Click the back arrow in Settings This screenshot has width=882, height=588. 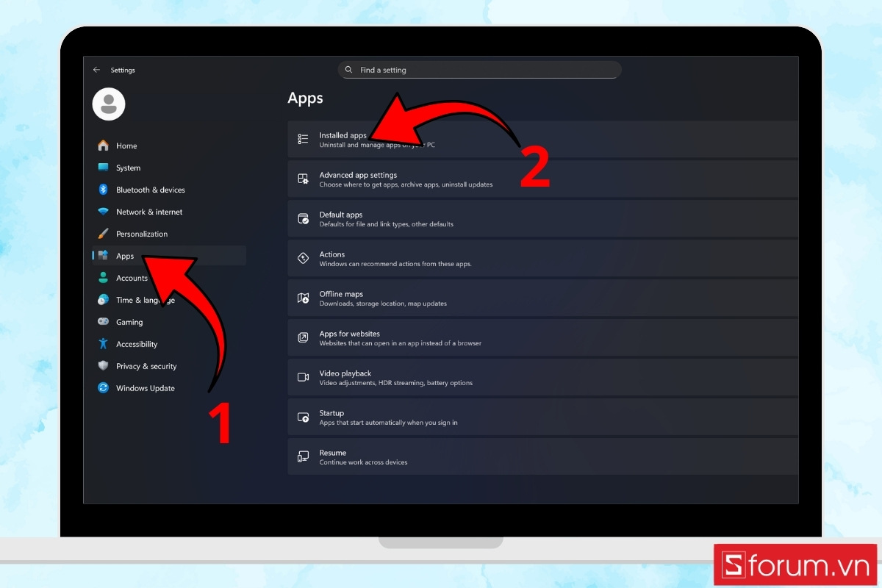[x=96, y=70]
